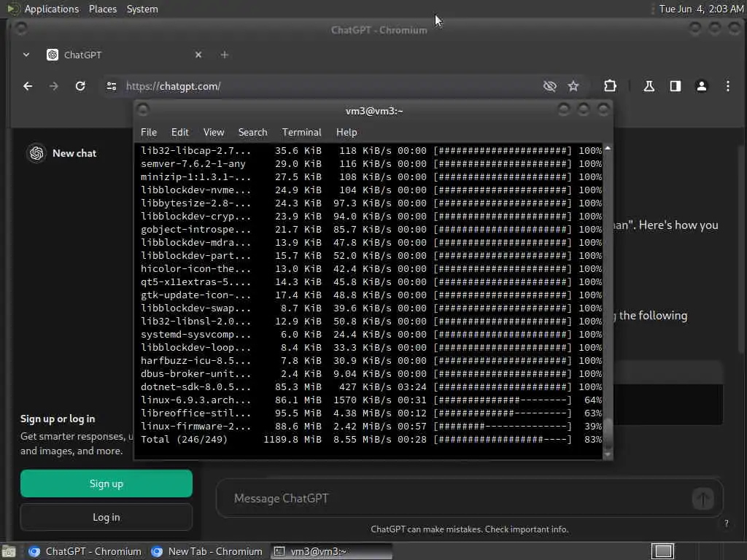747x560 pixels.
Task: Click the semver-7.6.2-1-any package name
Action: coord(193,164)
